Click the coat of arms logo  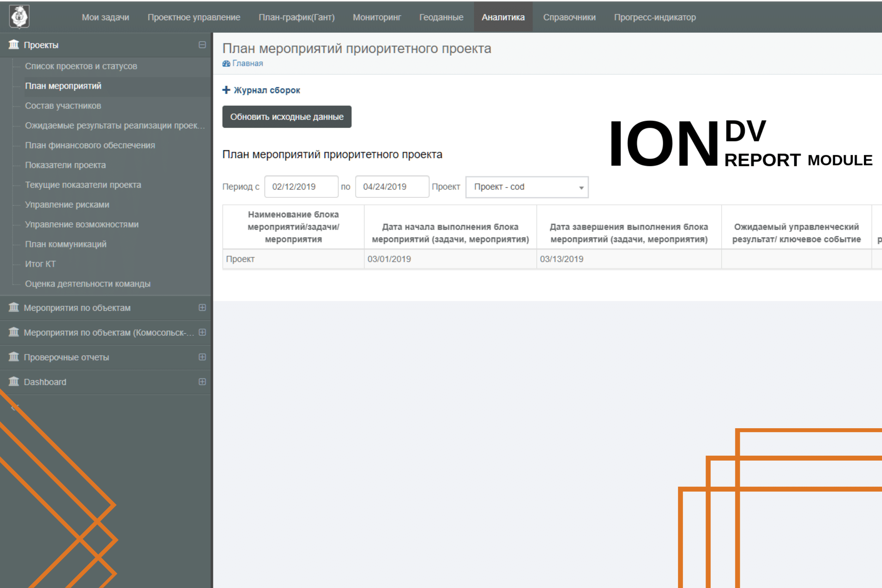[x=19, y=17]
